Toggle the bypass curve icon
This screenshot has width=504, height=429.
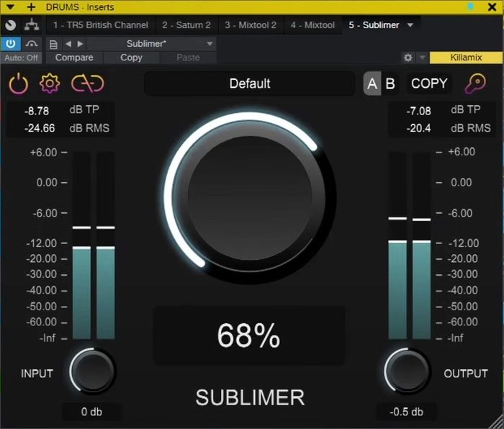32,44
